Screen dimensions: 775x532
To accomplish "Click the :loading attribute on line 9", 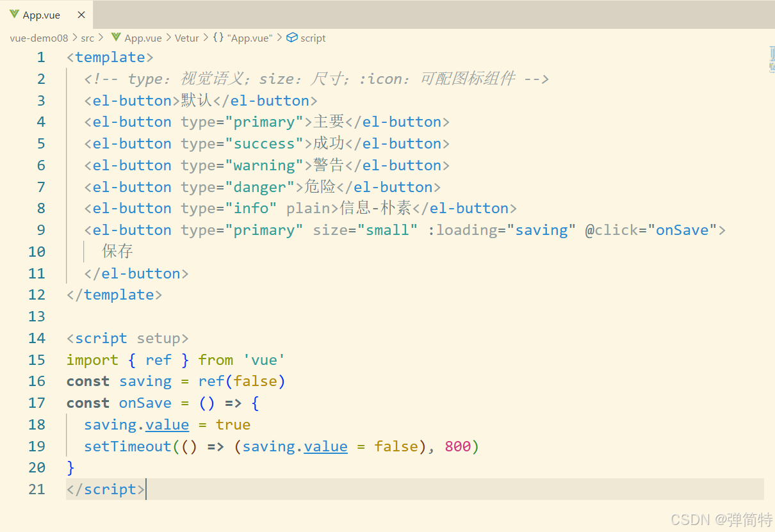I will point(463,230).
